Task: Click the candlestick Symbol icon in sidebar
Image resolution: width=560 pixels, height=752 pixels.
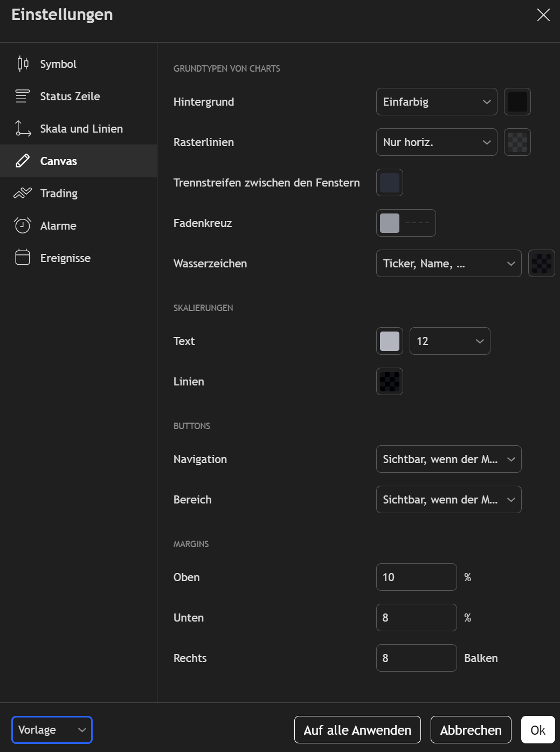Action: pos(23,64)
